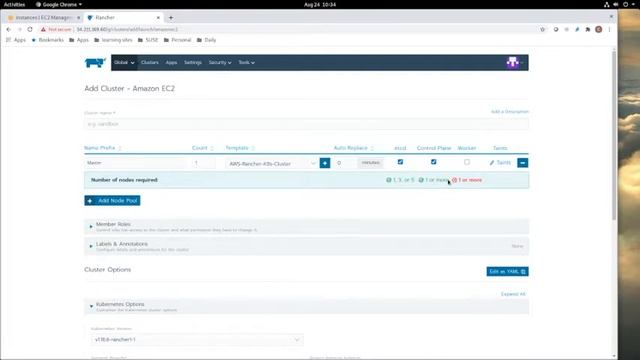Viewport: 640px width, 360px height.
Task: Open the Clusters nav item
Action: [x=150, y=62]
